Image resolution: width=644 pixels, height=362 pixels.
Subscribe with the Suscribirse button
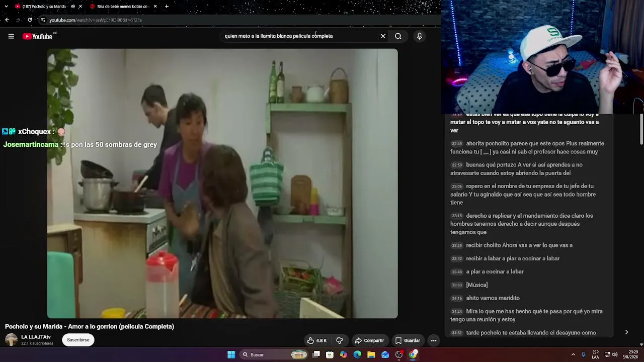[78, 340]
